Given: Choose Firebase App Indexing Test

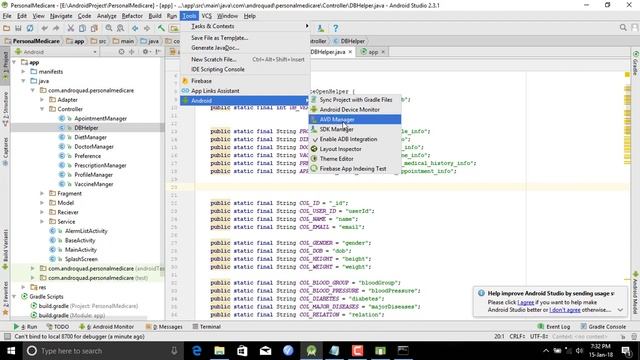Looking at the screenshot, I should [355, 169].
